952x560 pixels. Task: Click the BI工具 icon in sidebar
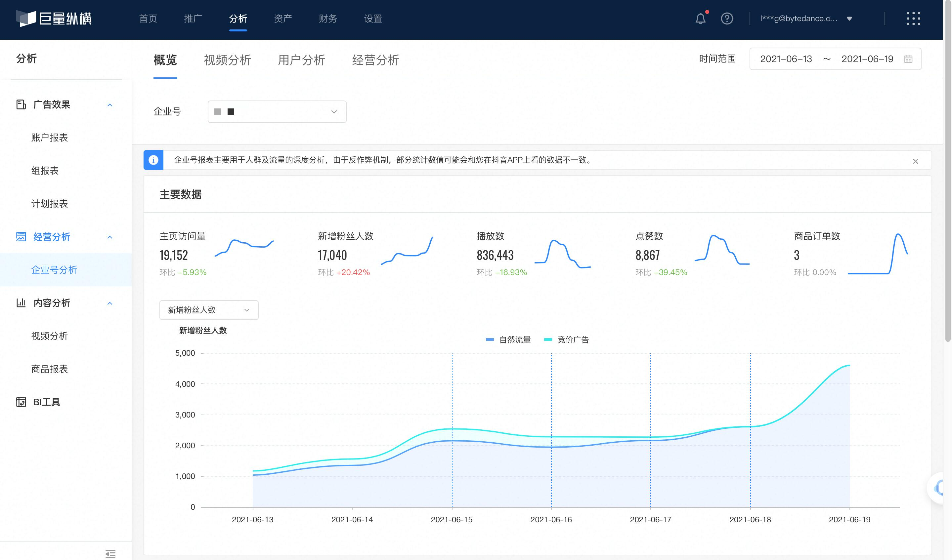21,401
